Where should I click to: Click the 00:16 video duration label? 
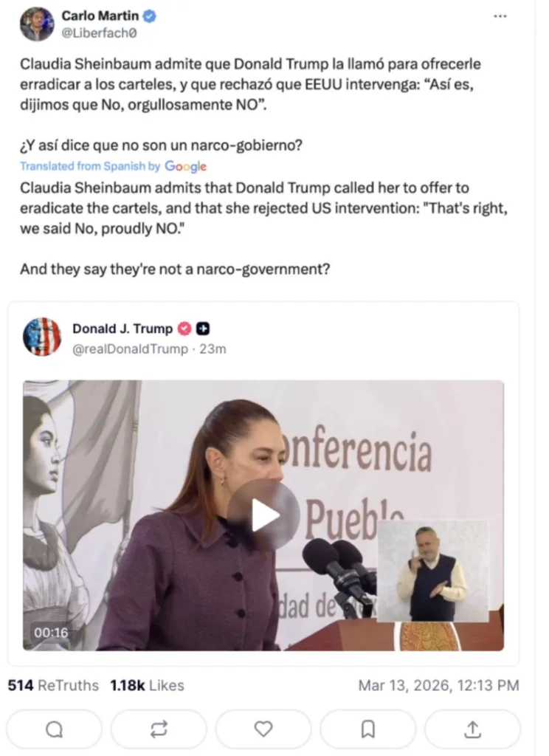(x=51, y=633)
